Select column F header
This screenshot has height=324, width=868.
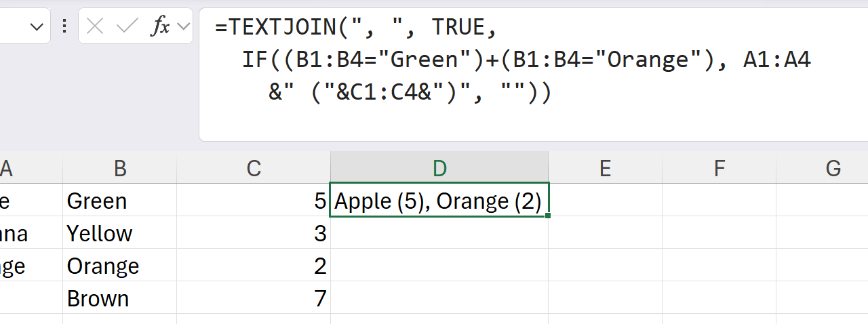click(719, 168)
